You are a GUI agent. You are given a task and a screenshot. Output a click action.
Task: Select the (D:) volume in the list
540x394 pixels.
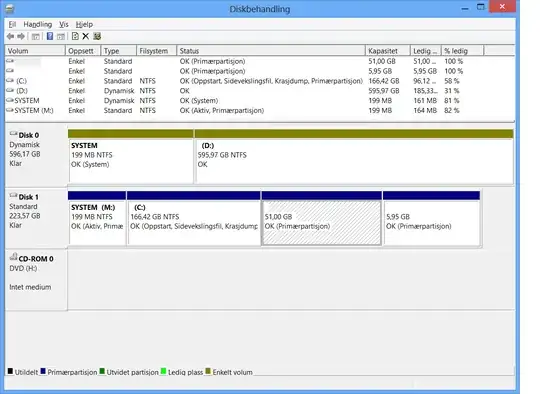point(22,91)
